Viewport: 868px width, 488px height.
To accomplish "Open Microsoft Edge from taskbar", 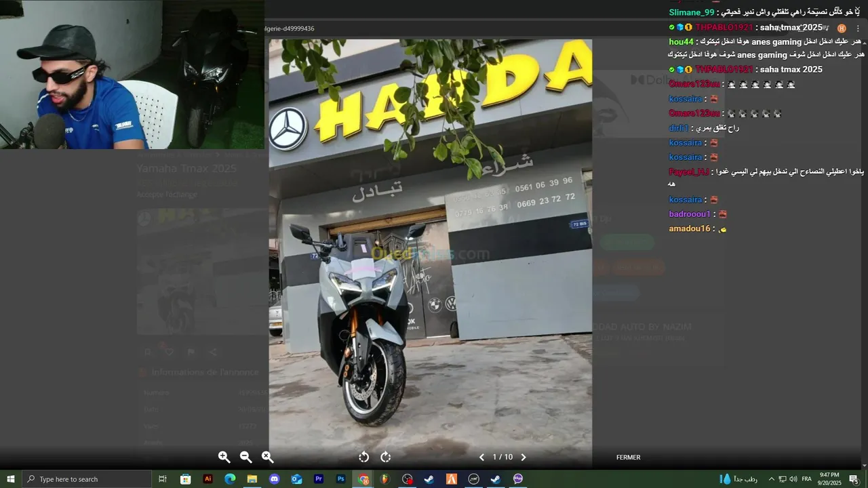I will (x=230, y=479).
